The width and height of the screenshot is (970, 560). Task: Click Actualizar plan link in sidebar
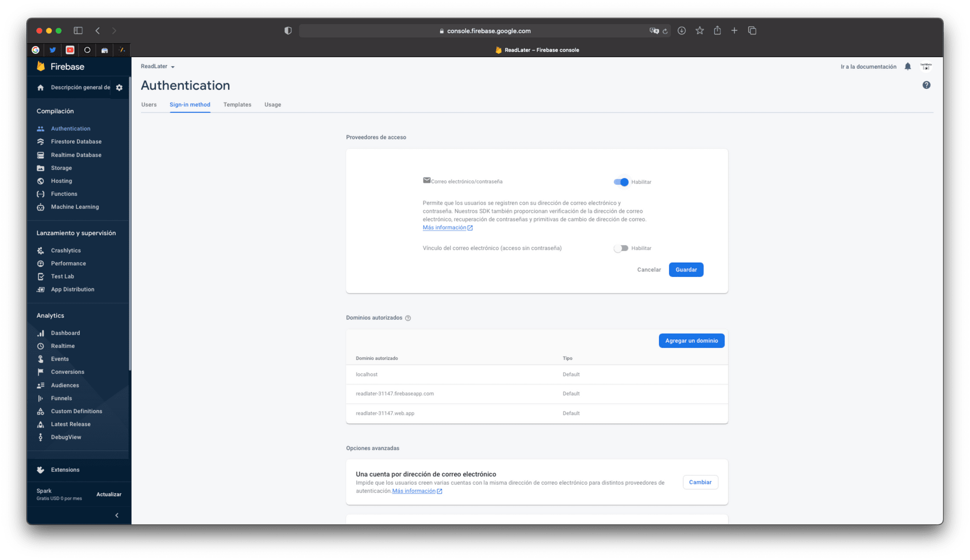[109, 494]
